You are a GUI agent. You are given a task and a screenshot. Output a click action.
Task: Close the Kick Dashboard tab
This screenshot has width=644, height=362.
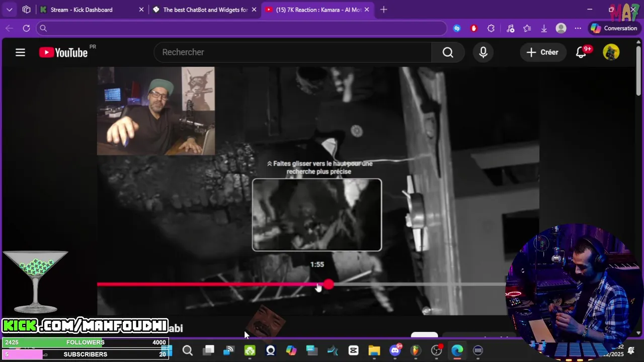141,10
